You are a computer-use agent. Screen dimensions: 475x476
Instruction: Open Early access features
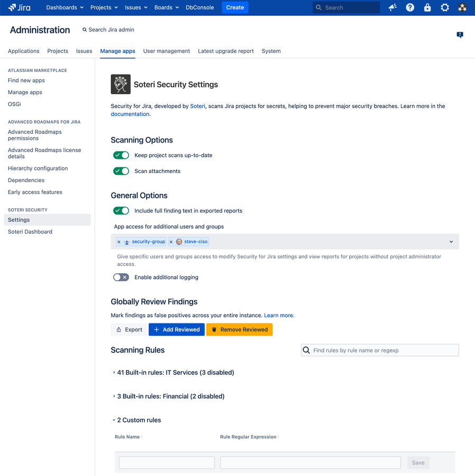click(x=35, y=192)
